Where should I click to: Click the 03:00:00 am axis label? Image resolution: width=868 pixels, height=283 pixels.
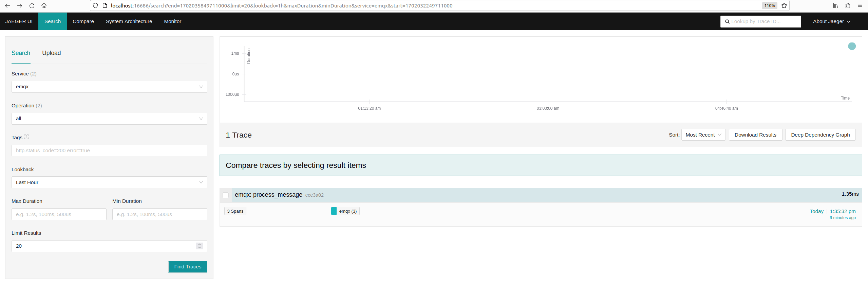(x=548, y=108)
